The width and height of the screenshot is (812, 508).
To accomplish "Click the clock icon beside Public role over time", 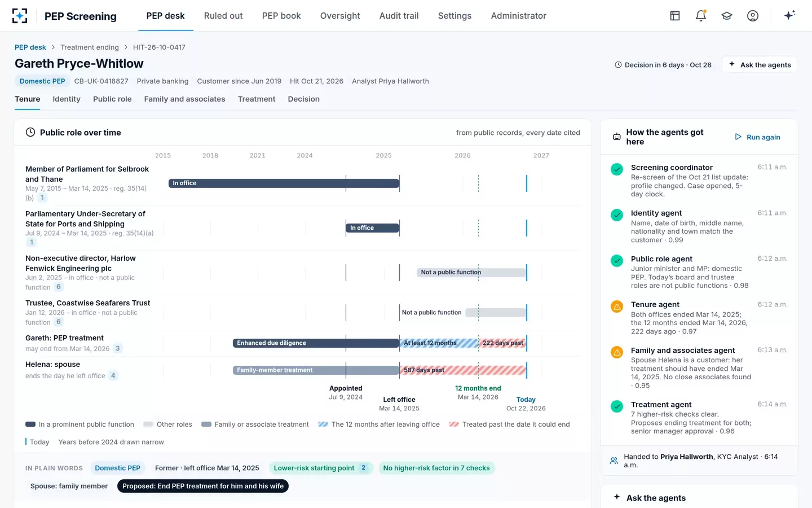I will point(30,132).
